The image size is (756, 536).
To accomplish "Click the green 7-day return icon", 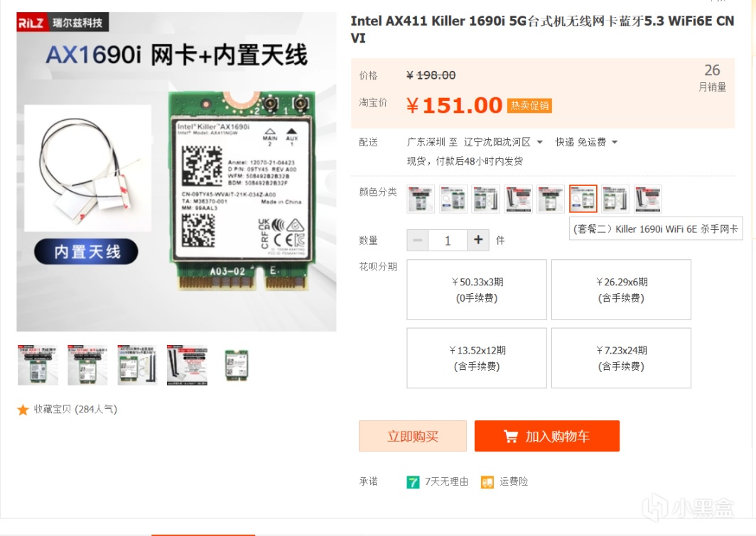I will 413,482.
